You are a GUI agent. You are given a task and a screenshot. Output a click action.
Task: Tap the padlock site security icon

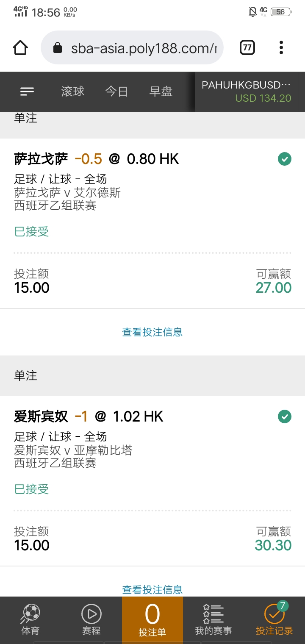point(58,48)
